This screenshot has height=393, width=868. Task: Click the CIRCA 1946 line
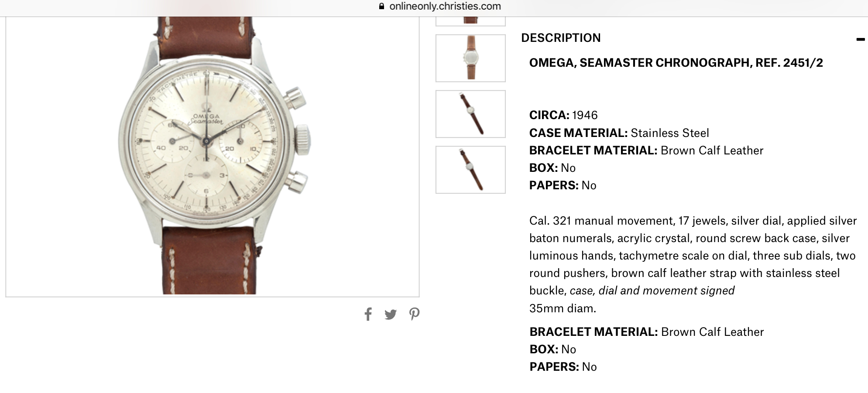563,115
